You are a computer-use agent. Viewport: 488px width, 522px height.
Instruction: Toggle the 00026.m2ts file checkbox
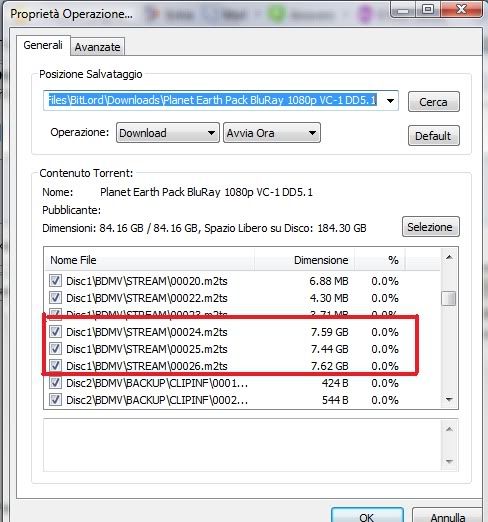pos(55,366)
